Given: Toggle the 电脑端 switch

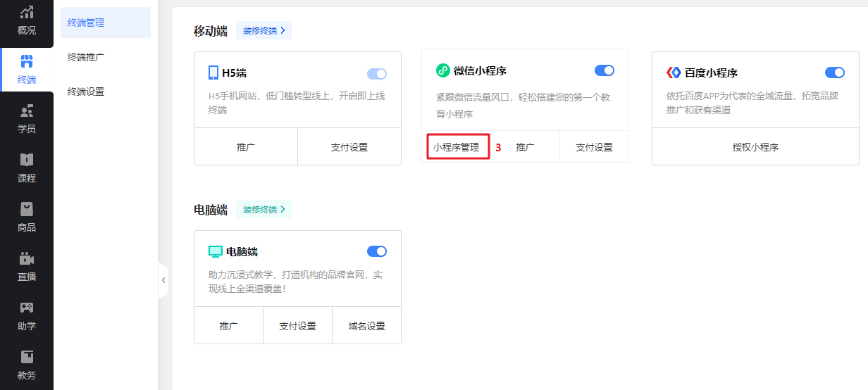Looking at the screenshot, I should [x=377, y=251].
